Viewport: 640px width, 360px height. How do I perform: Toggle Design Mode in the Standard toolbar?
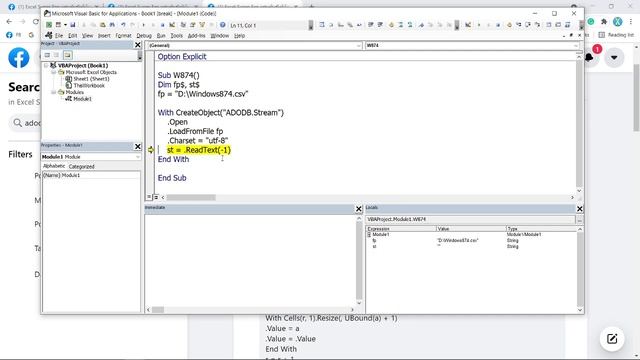pos(171,25)
